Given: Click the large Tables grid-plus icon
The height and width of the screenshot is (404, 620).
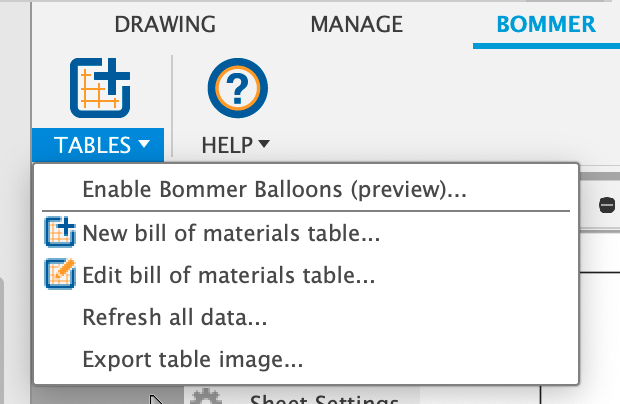Looking at the screenshot, I should click(x=100, y=88).
